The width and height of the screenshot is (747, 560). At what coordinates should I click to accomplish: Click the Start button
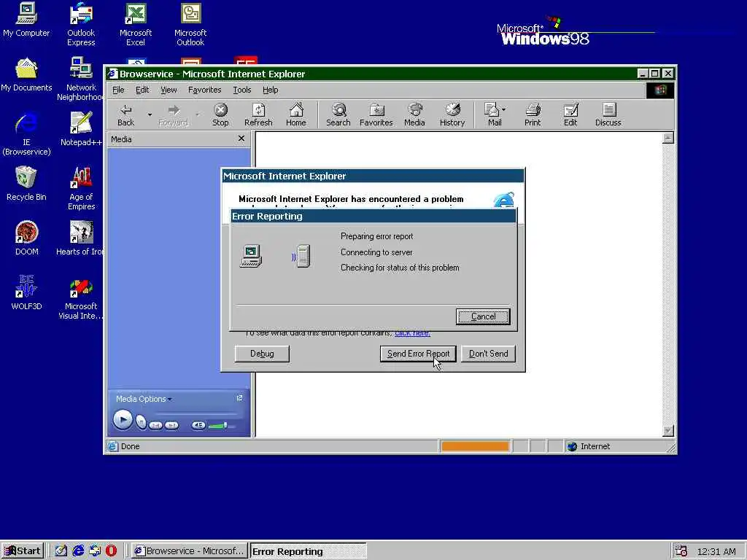[23, 551]
